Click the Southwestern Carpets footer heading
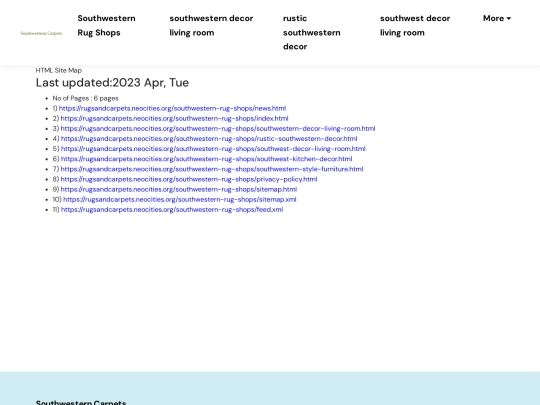Image resolution: width=540 pixels, height=405 pixels. click(x=81, y=402)
